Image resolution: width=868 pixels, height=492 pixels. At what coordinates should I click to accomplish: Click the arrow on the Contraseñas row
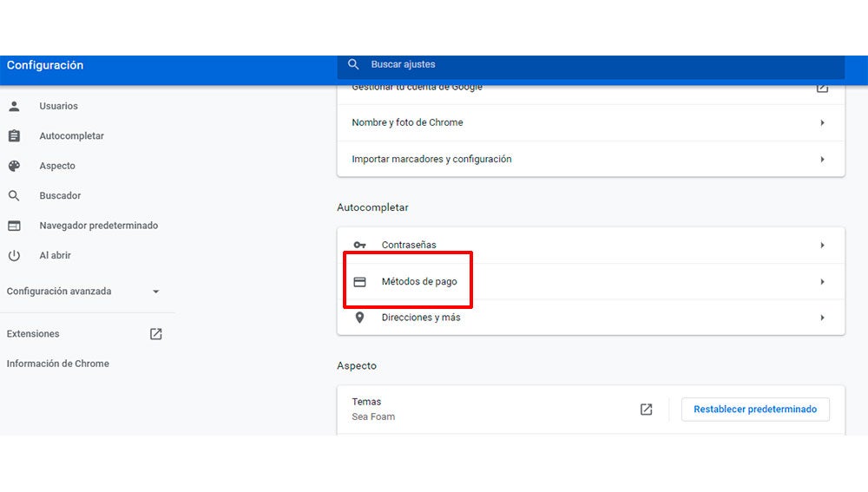click(x=823, y=245)
